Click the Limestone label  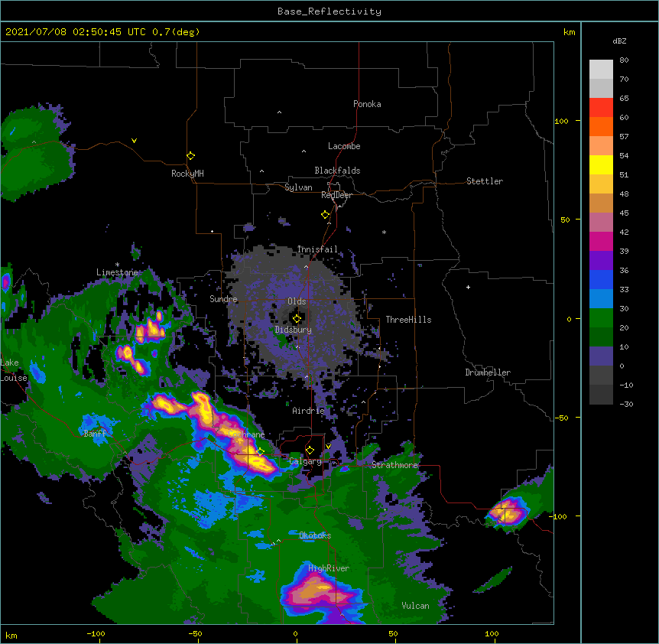point(117,272)
